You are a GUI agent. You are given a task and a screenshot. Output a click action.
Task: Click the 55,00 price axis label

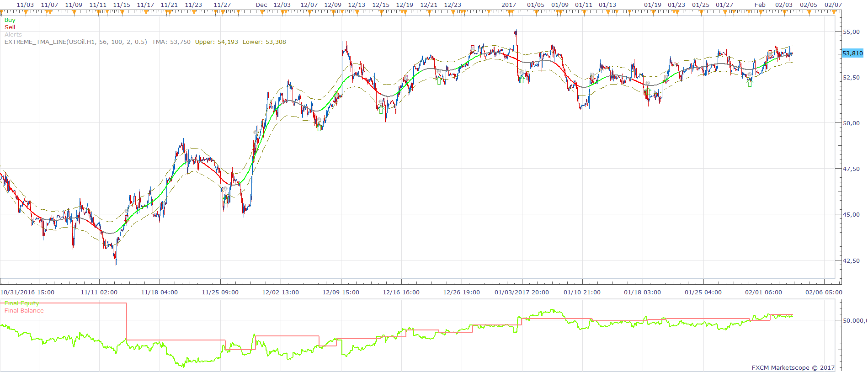(851, 32)
